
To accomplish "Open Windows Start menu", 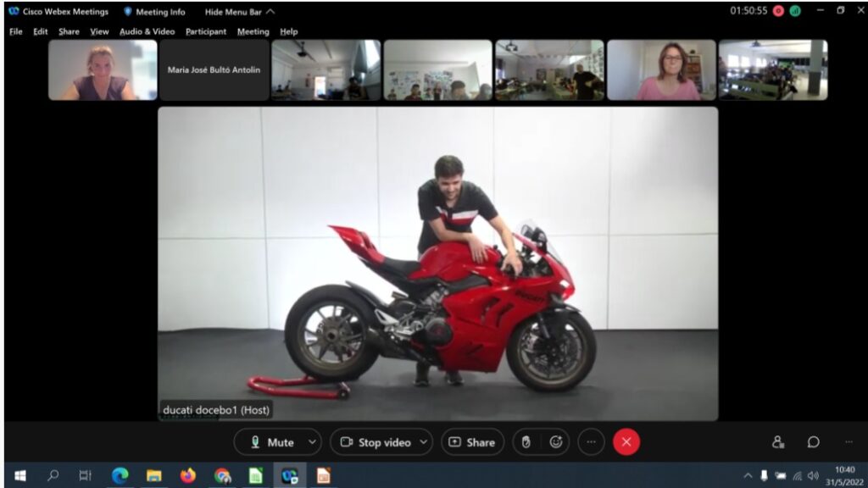I will (20, 475).
